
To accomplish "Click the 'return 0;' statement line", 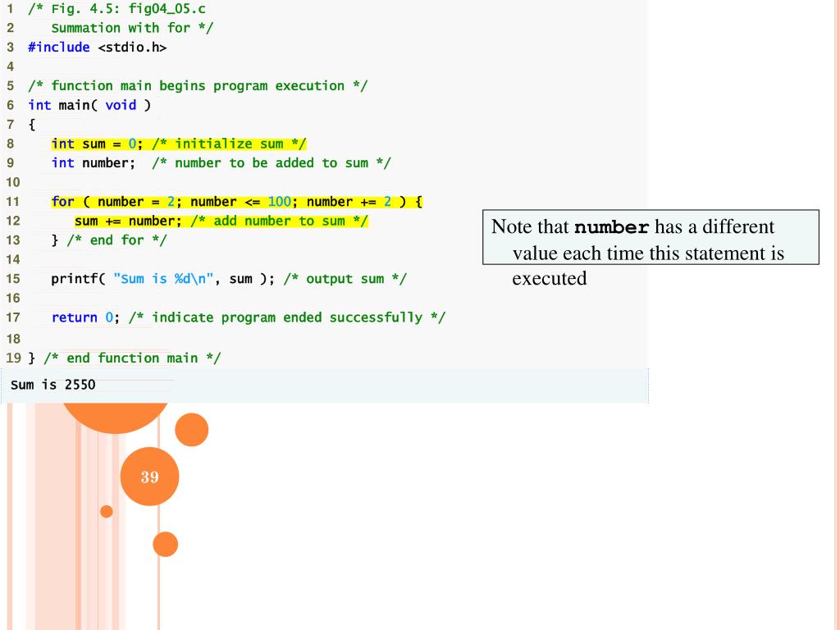I will pos(248,317).
